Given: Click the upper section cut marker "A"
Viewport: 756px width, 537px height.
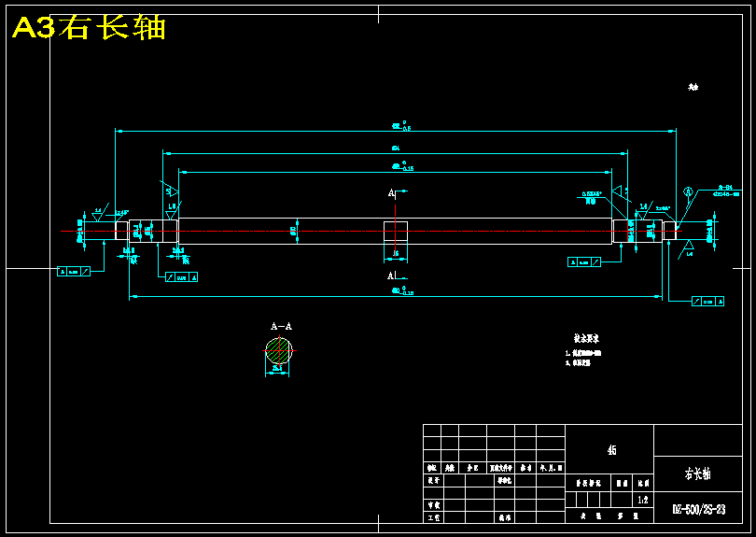Looking at the screenshot, I should pos(391,193).
